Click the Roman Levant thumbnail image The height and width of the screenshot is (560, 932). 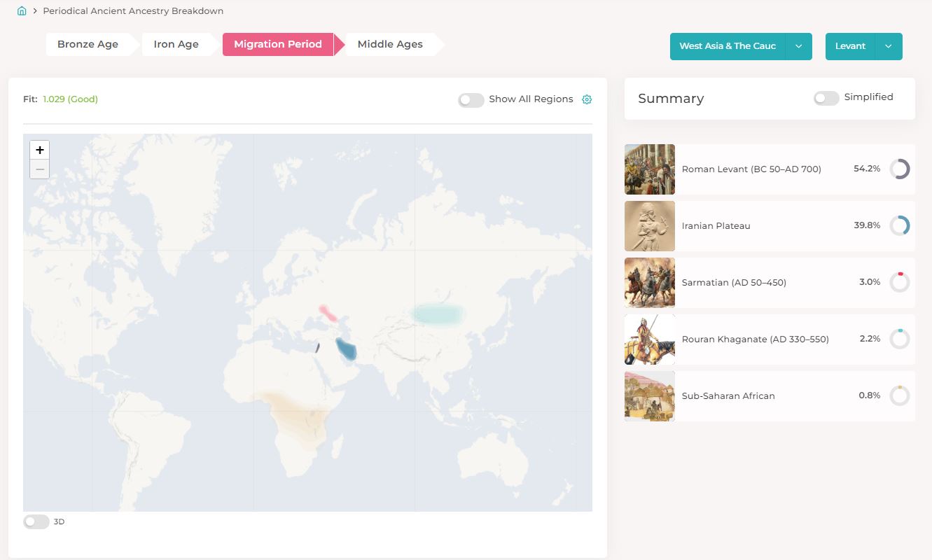(650, 169)
